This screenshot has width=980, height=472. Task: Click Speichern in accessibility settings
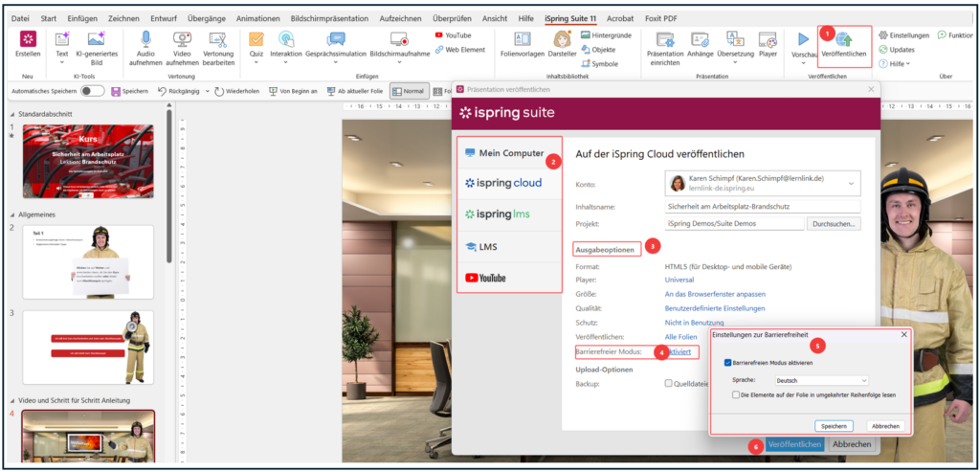834,426
